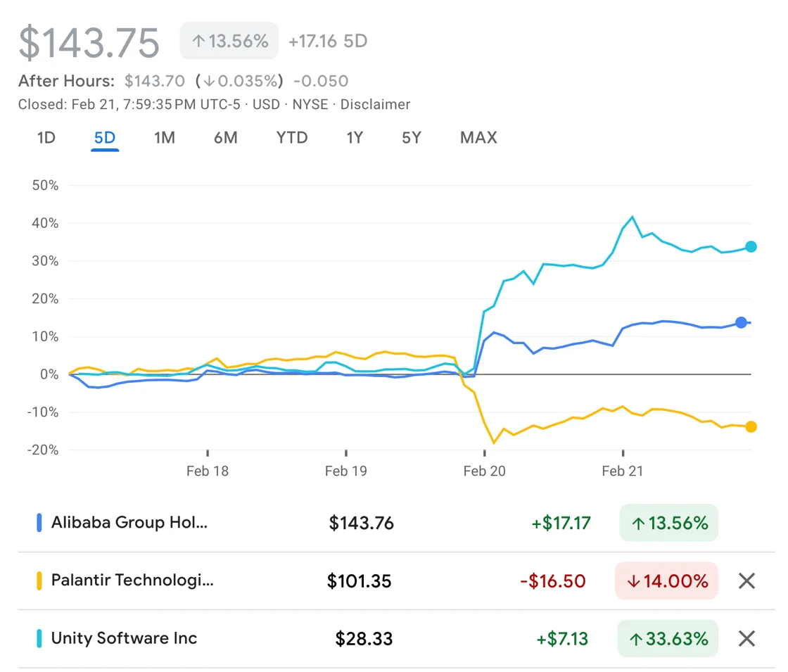788x672 pixels.
Task: Click the Unity price $28.33
Action: (x=364, y=638)
